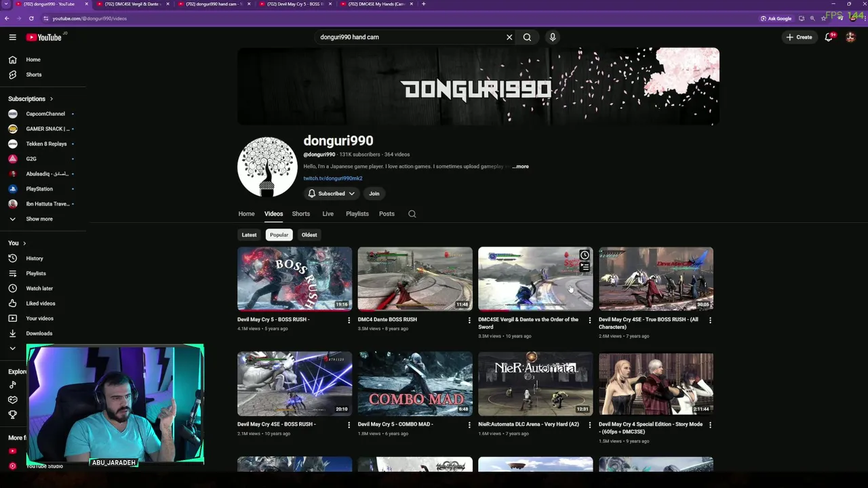Open History in sidebar
Image resolution: width=868 pixels, height=488 pixels.
[34, 258]
